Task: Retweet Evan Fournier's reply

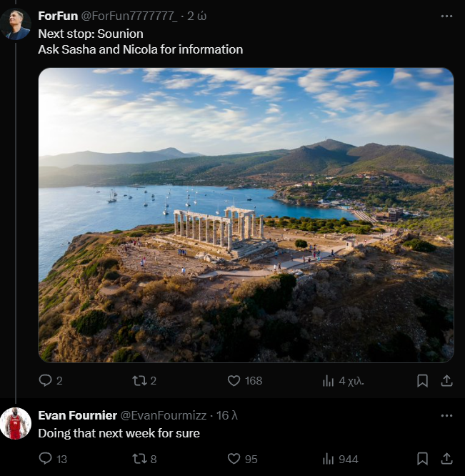Action: pos(139,459)
